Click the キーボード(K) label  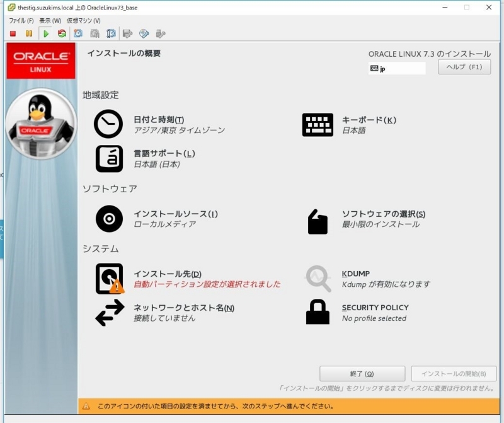(369, 120)
